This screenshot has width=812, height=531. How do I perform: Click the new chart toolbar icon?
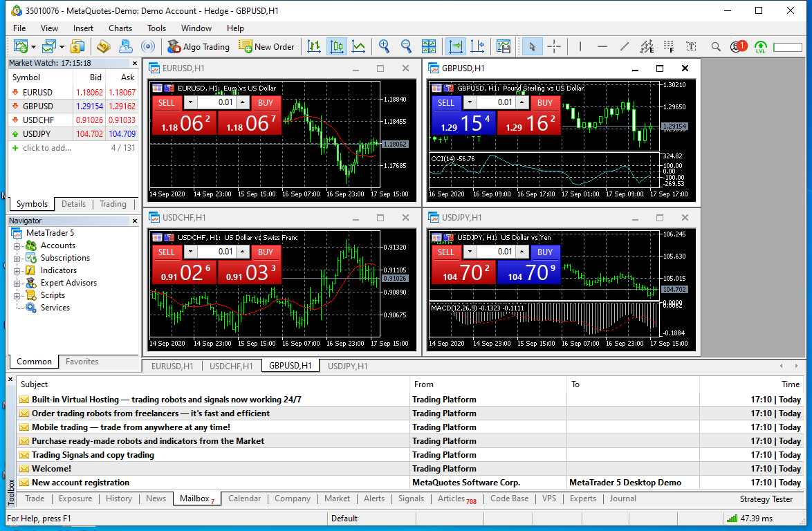point(21,46)
